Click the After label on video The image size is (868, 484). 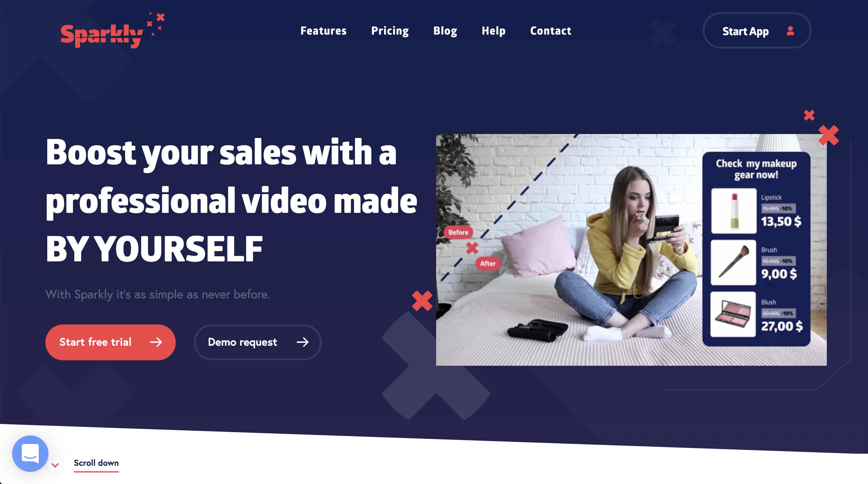point(488,264)
